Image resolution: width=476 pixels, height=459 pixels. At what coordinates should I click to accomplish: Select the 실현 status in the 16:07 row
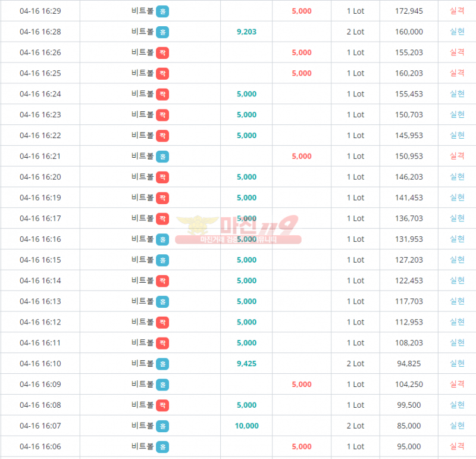coord(457,426)
